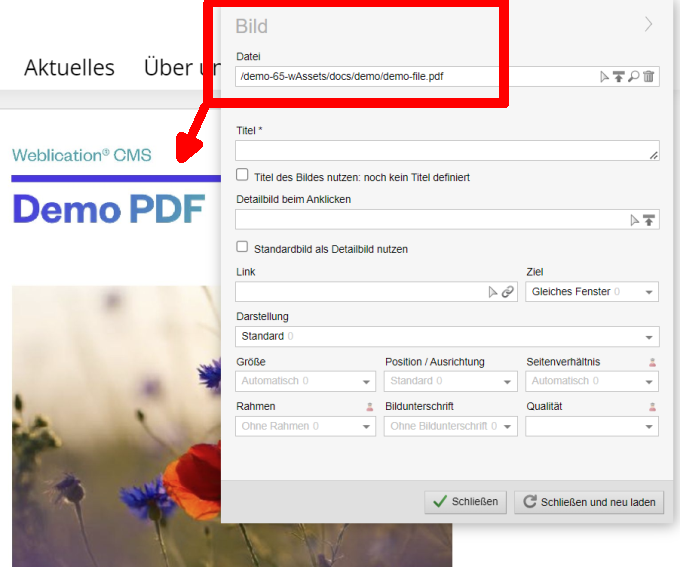Click the chain link icon in the Link field

coord(507,292)
